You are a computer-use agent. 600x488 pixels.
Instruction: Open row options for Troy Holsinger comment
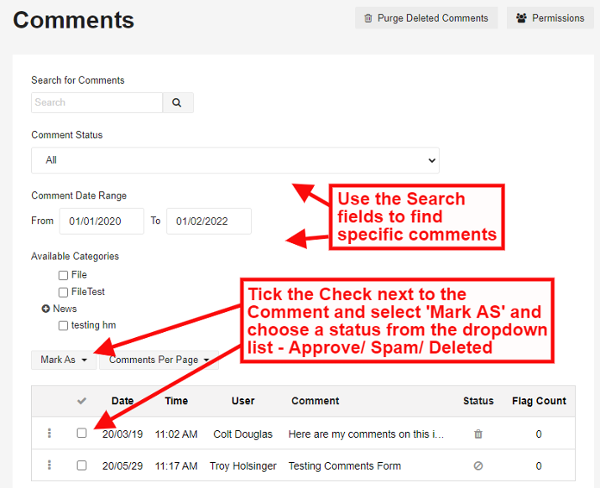point(48,466)
